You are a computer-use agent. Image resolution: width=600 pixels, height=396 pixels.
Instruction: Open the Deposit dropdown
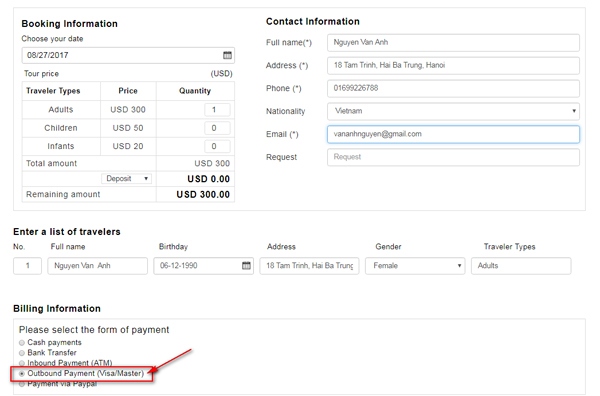(126, 179)
